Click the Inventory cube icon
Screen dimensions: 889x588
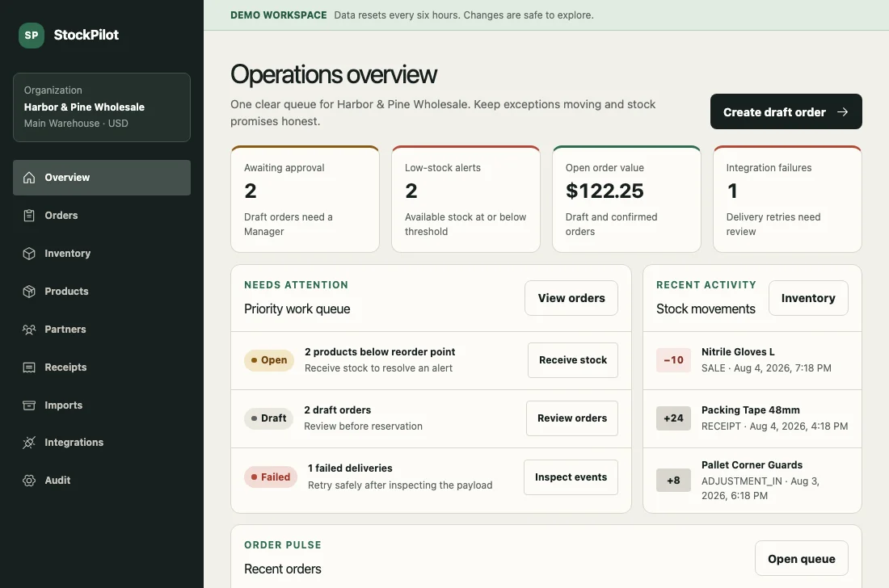(x=29, y=254)
